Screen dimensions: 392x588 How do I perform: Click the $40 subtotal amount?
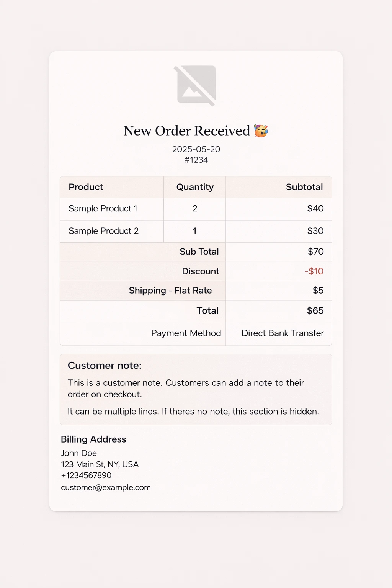(315, 209)
